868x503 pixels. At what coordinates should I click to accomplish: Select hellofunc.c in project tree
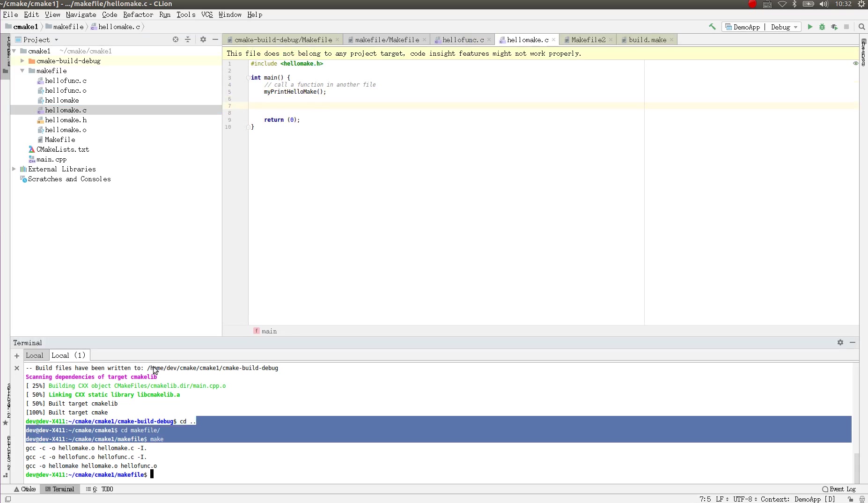66,81
